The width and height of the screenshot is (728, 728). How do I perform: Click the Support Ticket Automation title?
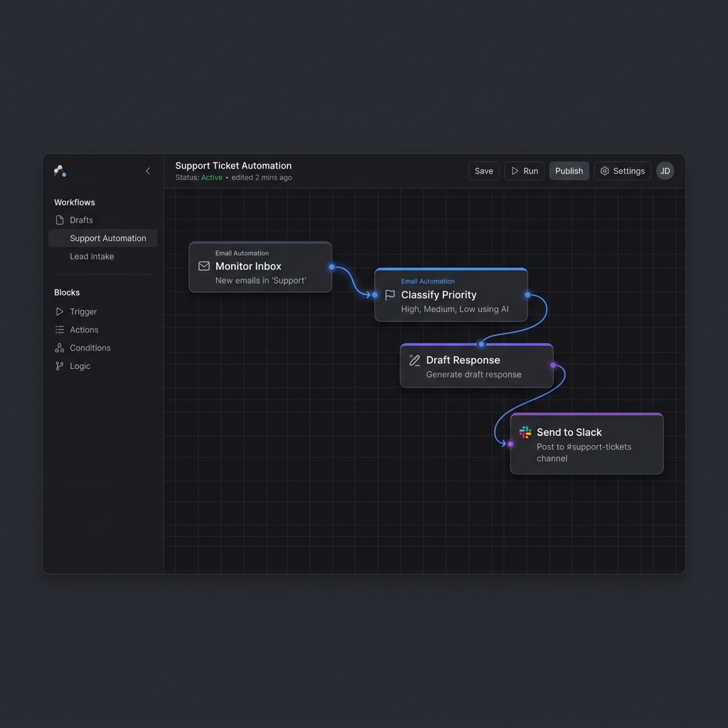(x=233, y=166)
